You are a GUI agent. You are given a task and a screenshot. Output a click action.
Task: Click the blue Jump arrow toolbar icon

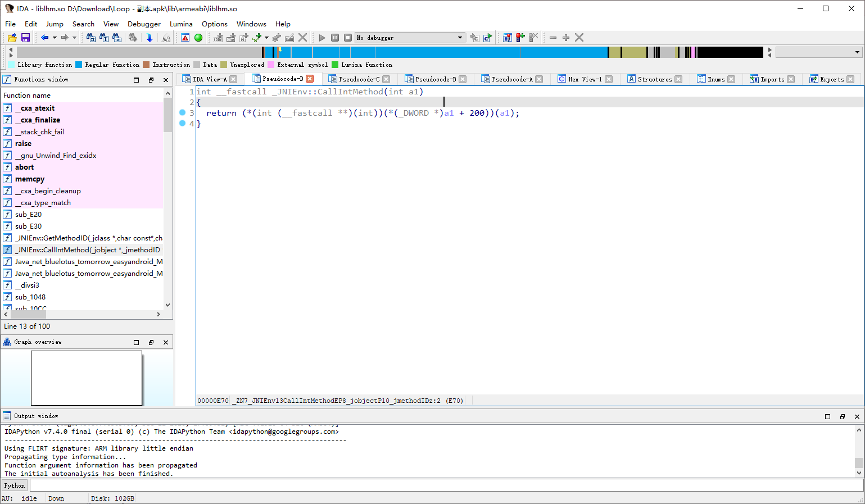tap(150, 38)
